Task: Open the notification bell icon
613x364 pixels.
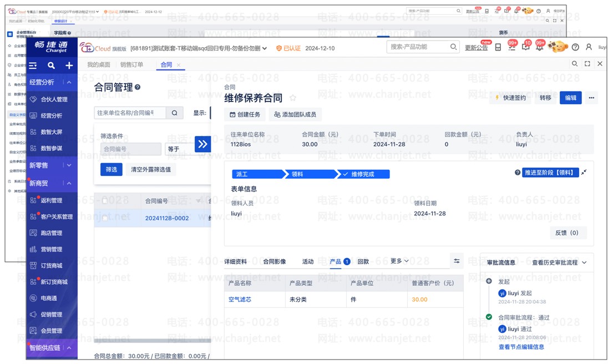Action: click(539, 47)
